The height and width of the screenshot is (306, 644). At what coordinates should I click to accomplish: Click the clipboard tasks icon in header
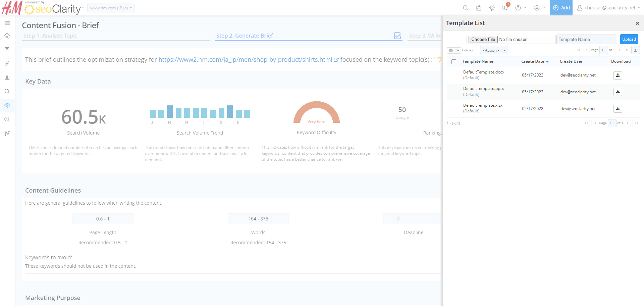coord(479,8)
